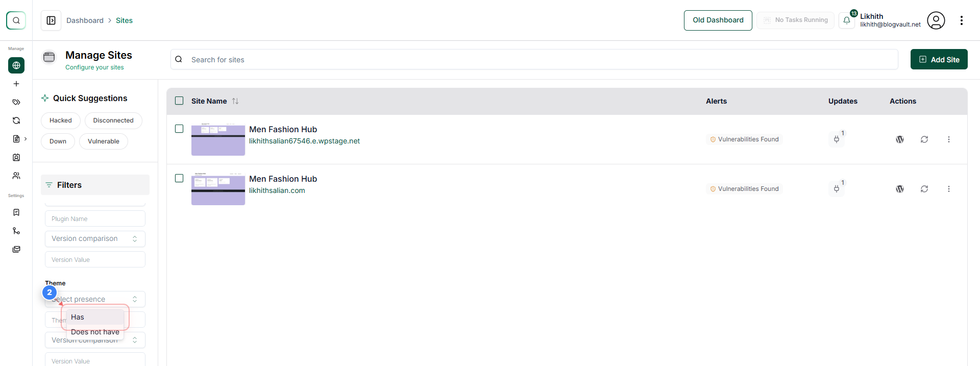Click the Manage Sites window icon

tap(49, 57)
